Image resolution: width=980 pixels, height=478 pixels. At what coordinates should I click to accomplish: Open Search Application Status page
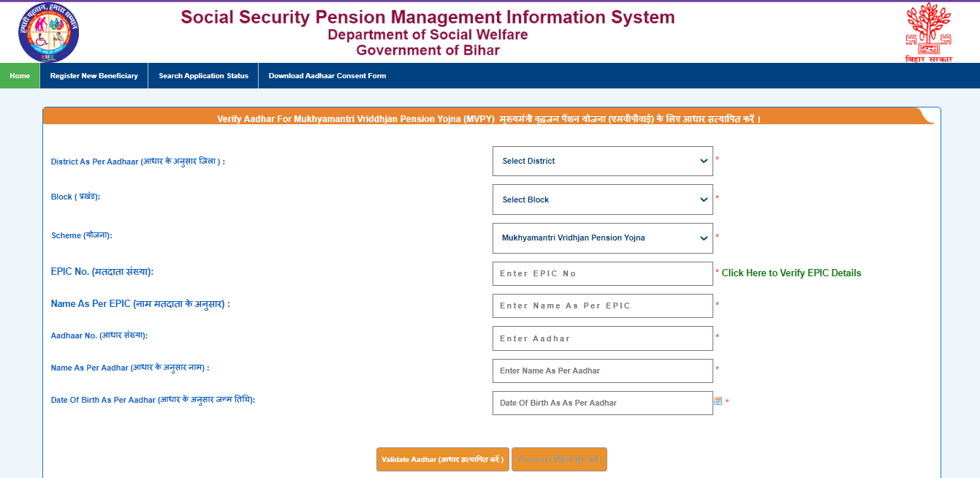(x=203, y=76)
